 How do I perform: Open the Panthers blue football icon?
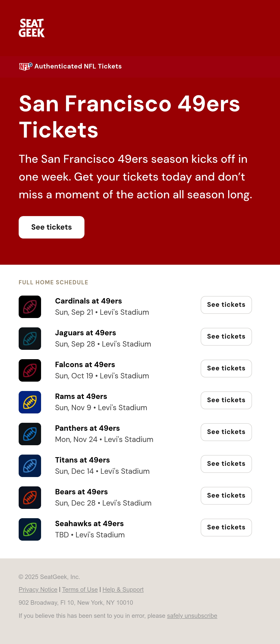pyautogui.click(x=30, y=434)
